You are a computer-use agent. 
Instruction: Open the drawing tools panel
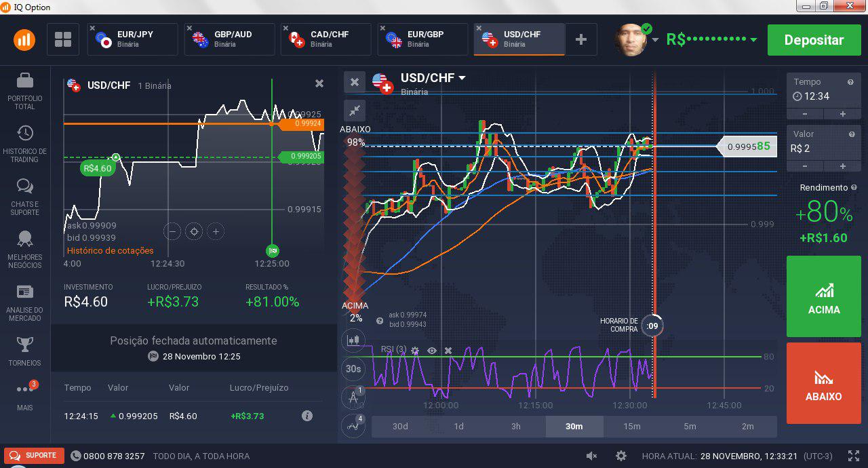pyautogui.click(x=353, y=397)
